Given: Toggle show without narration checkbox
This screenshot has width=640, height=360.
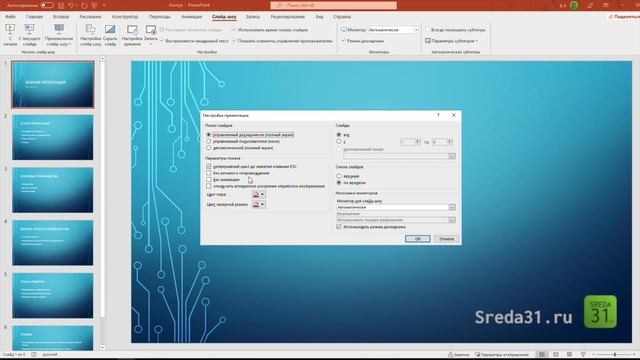Looking at the screenshot, I should [209, 173].
